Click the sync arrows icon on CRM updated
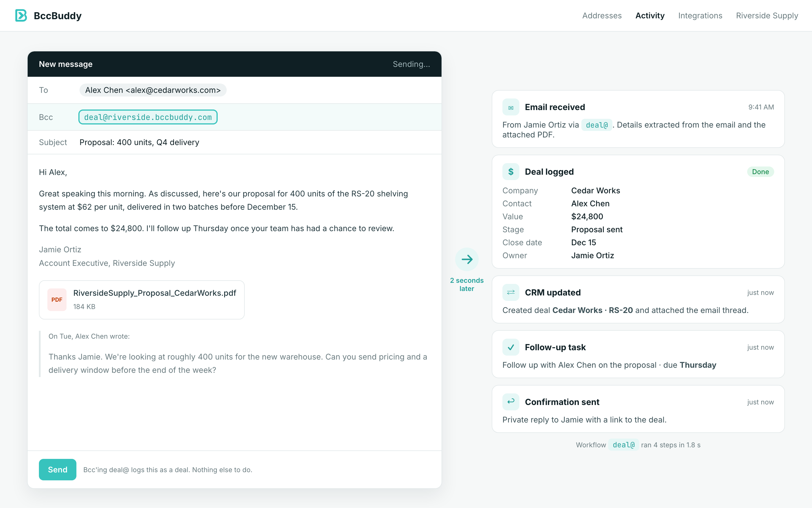Viewport: 812px width, 508px height. (x=511, y=293)
